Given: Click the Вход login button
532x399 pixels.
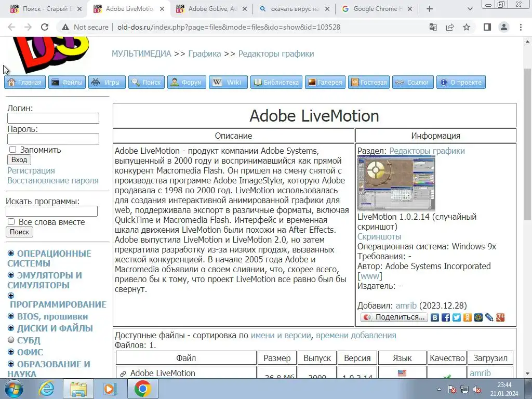Looking at the screenshot, I should point(19,160).
